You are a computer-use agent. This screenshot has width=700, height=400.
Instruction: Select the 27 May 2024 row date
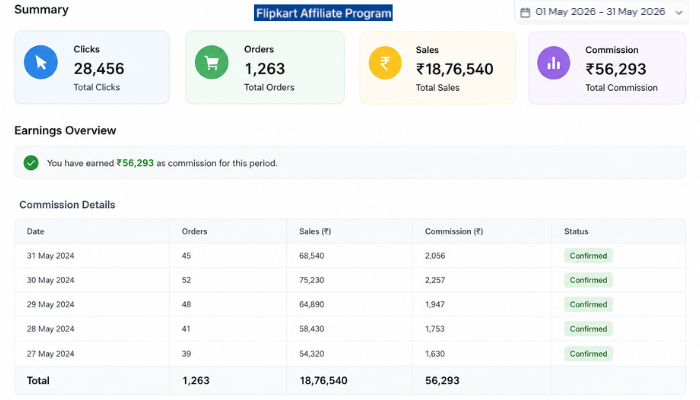point(50,354)
